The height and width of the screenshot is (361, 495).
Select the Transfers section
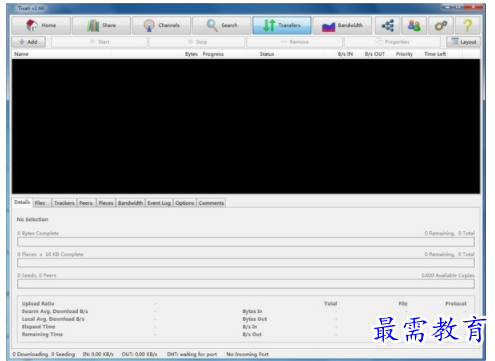click(x=282, y=25)
